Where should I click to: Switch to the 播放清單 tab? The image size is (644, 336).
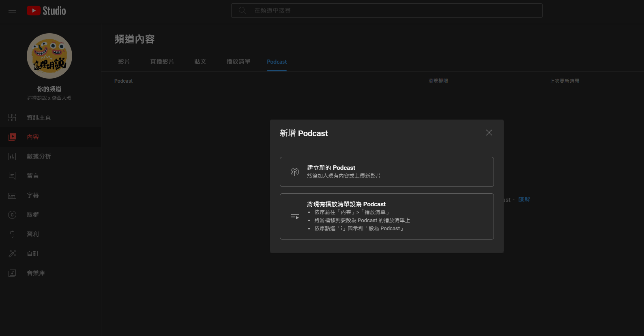point(238,62)
